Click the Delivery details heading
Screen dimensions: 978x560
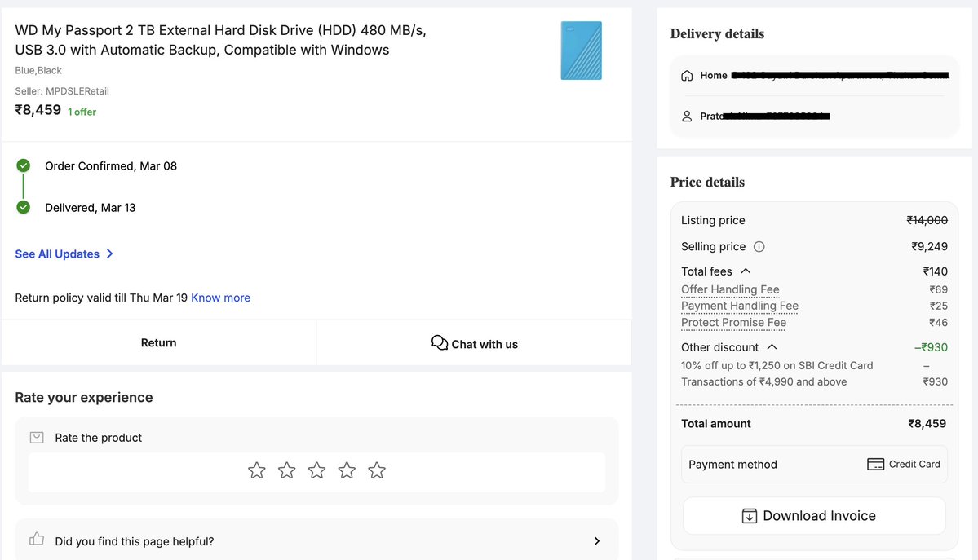click(x=717, y=33)
